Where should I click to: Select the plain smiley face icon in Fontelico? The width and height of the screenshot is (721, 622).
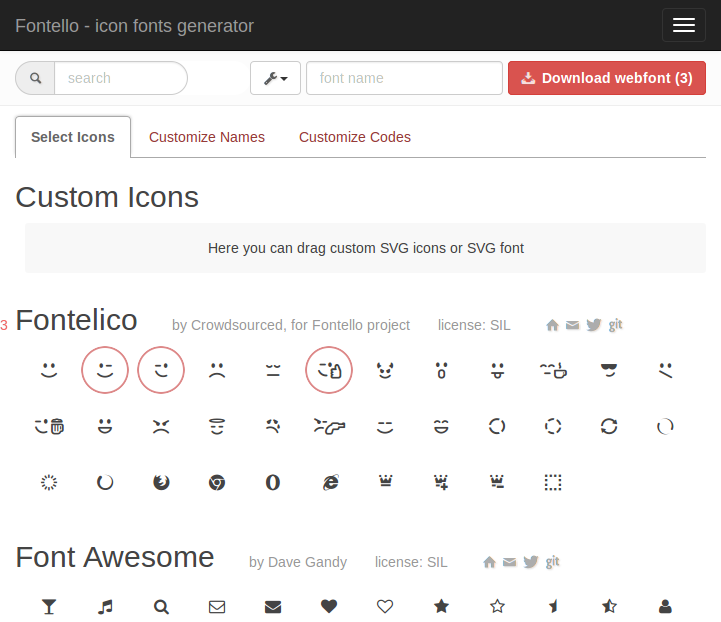click(x=49, y=370)
